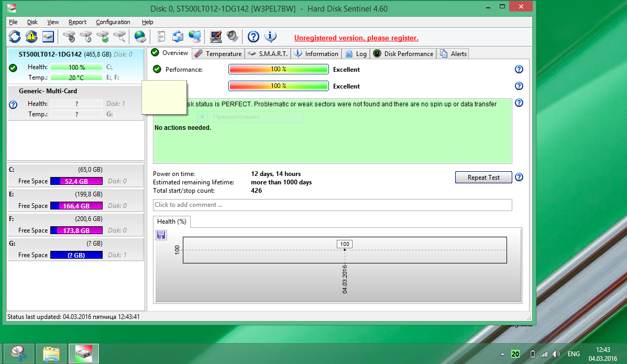The height and width of the screenshot is (364, 627).
Task: Click the Refresh disk information toolbar icon
Action: [x=15, y=37]
